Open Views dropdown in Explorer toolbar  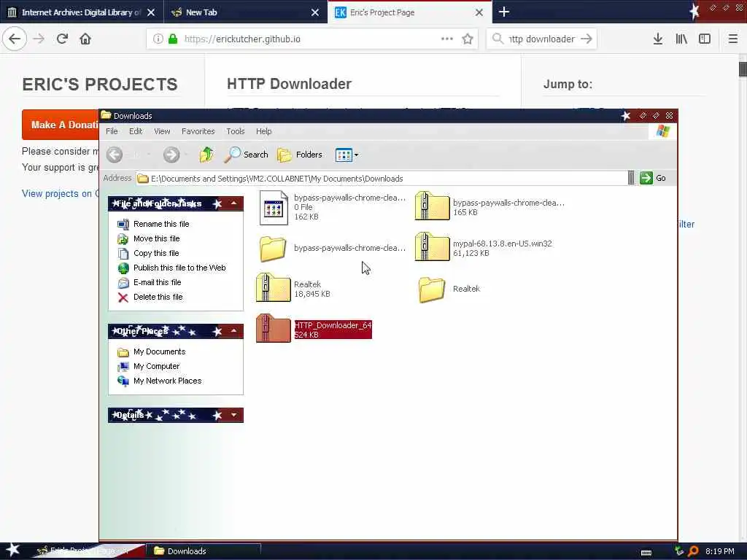[x=347, y=155]
